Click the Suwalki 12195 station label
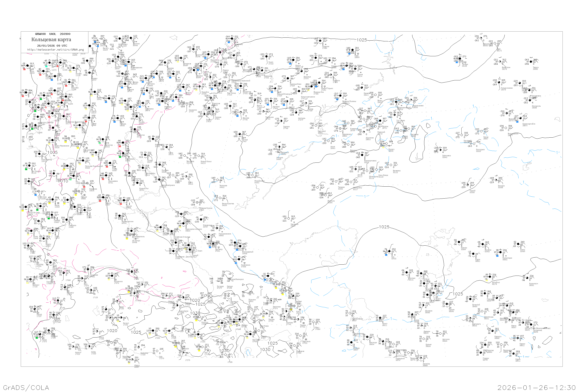Image resolution: width=588 pixels, height=392 pixels. 79,74
